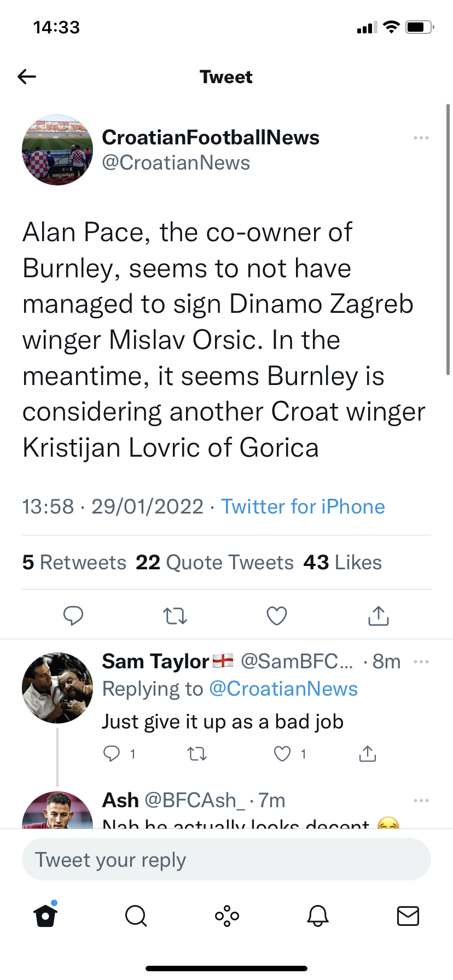This screenshot has height=980, width=453.
Task: Like the main tweet with heart
Action: (x=277, y=616)
